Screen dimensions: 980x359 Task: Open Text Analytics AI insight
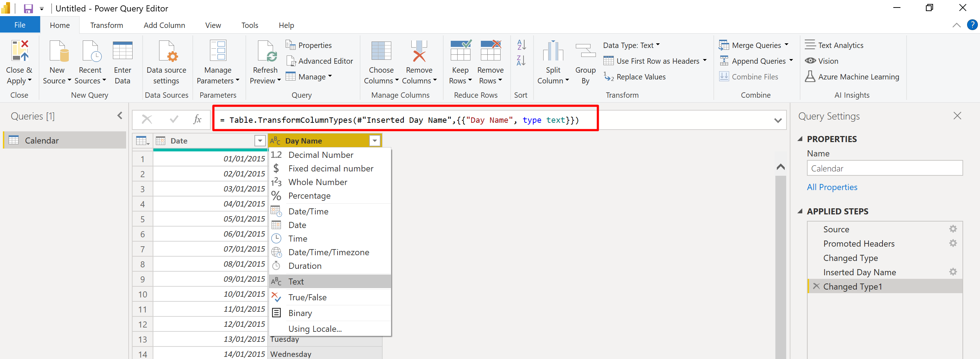tap(834, 45)
